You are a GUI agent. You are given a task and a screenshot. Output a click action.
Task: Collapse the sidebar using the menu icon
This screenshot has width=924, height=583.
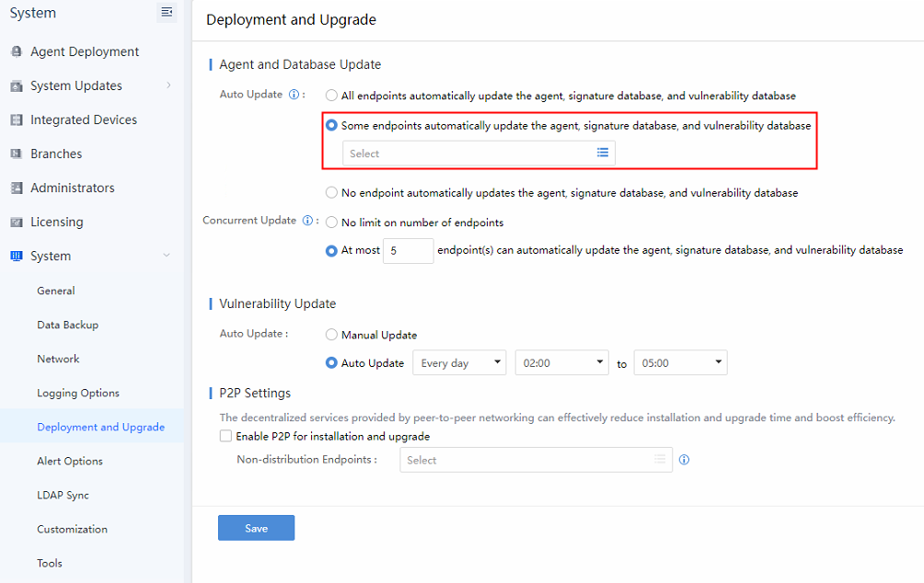click(167, 12)
